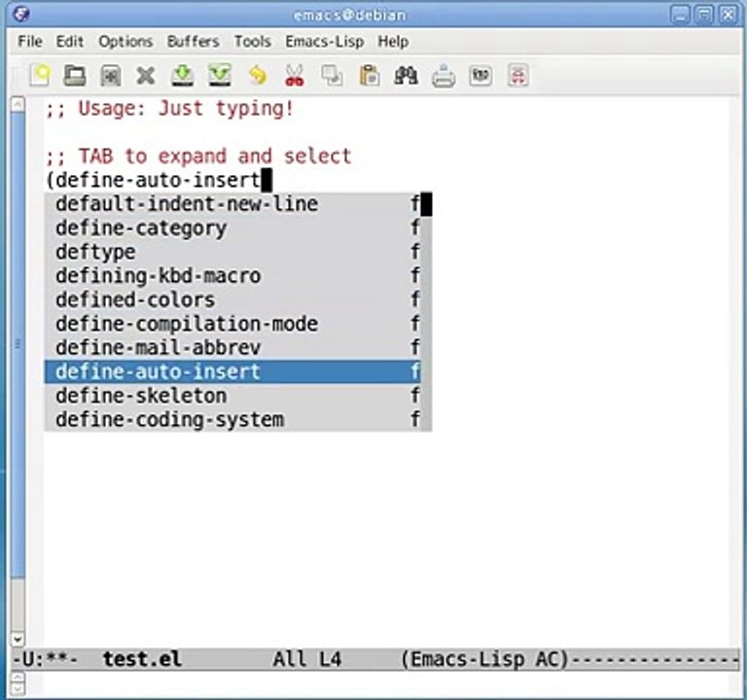Click the test.el buffer name in mode line
Screen dimensions: 747x700
pos(142,659)
